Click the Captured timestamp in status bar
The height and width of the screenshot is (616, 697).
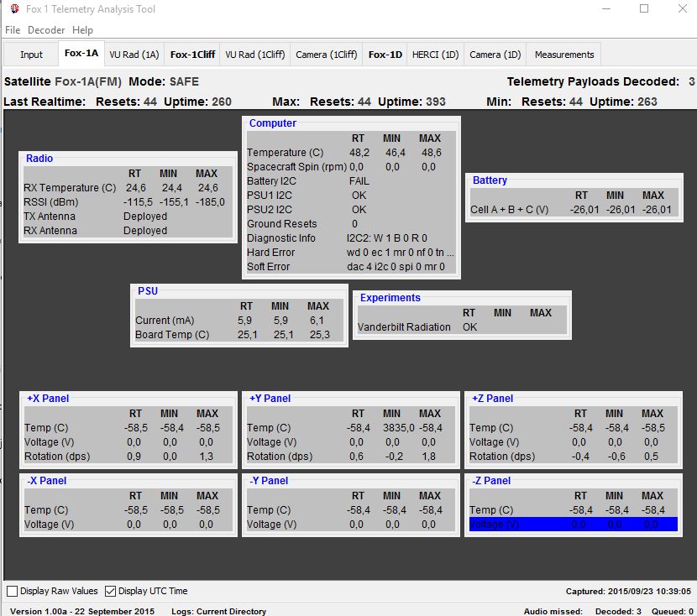point(625,591)
